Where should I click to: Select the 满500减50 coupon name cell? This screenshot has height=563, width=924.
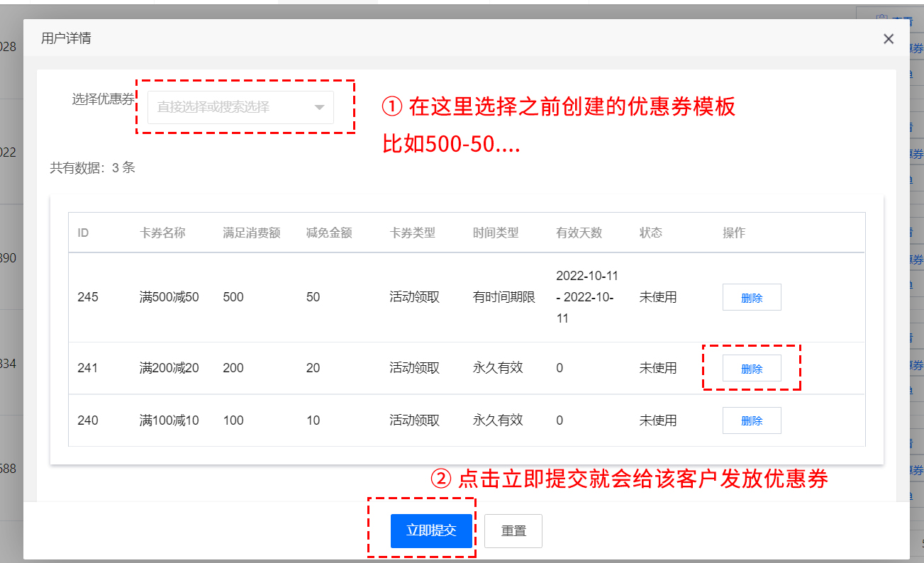click(x=169, y=298)
